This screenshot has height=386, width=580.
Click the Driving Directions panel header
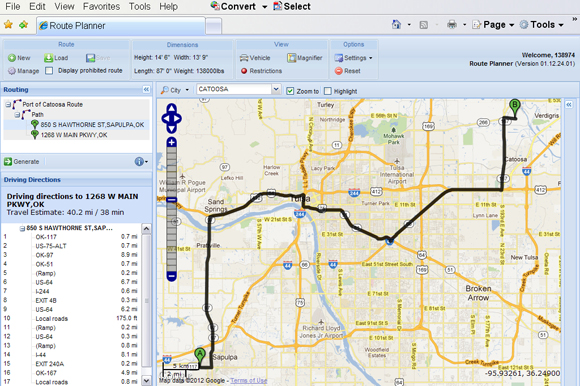(x=76, y=180)
